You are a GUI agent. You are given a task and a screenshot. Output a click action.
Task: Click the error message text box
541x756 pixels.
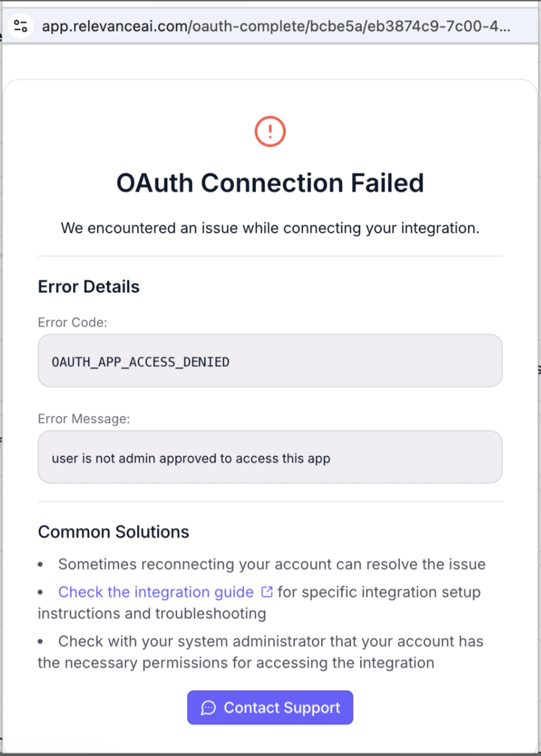[270, 457]
